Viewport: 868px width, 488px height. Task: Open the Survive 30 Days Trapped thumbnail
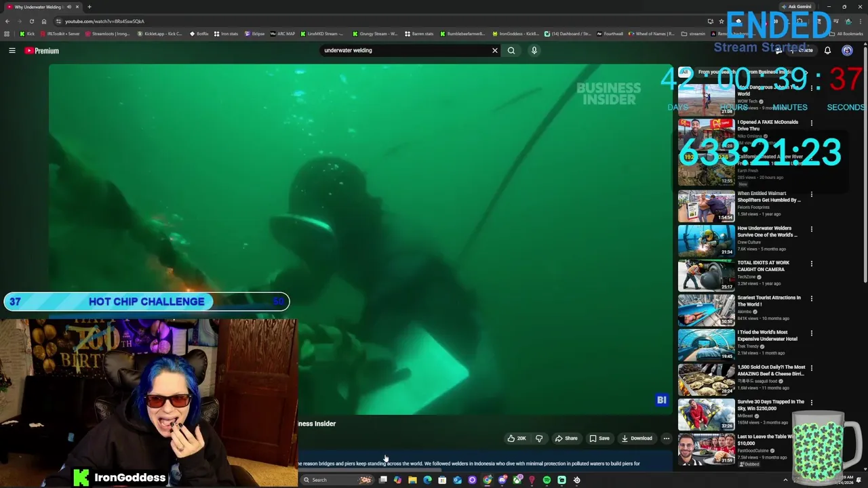click(706, 414)
